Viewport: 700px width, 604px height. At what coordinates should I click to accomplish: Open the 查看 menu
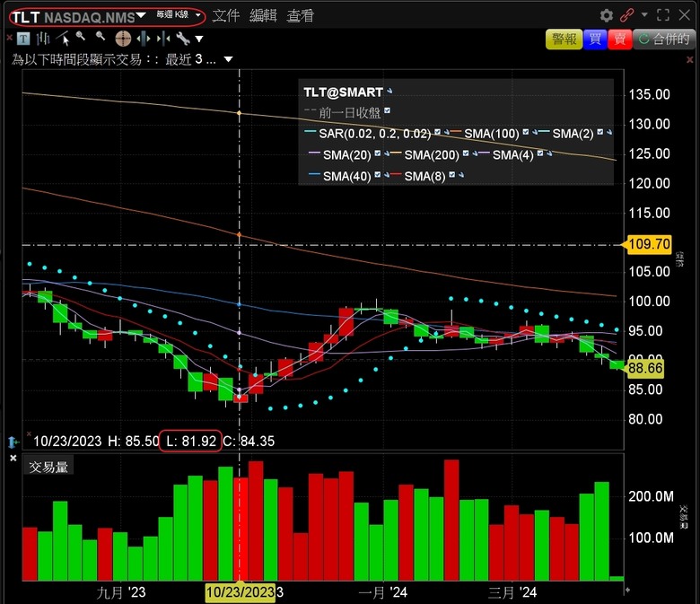(300, 16)
